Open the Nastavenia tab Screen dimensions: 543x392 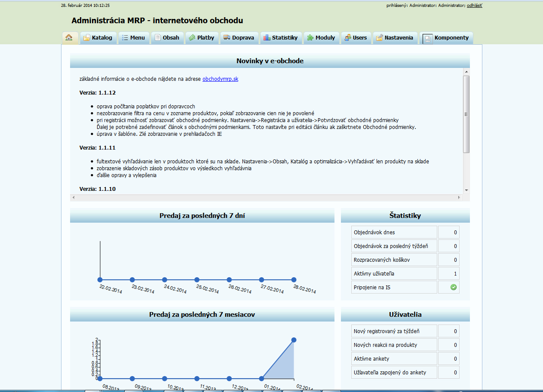[x=395, y=38]
